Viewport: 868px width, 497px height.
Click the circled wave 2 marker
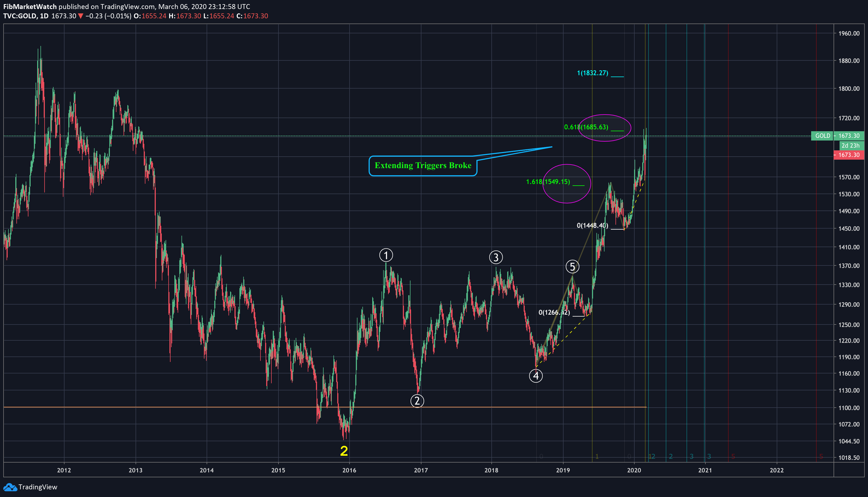pos(417,401)
